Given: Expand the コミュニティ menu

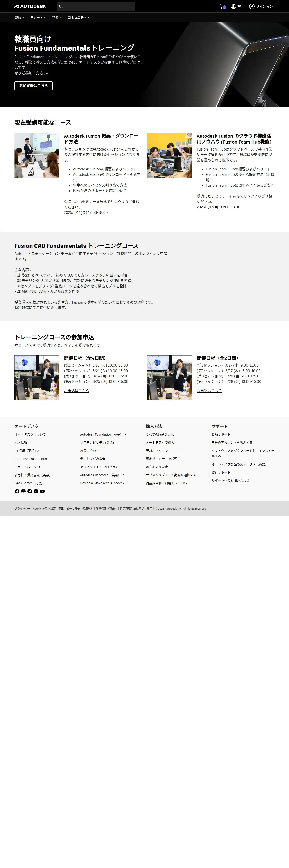Looking at the screenshot, I should point(78,18).
